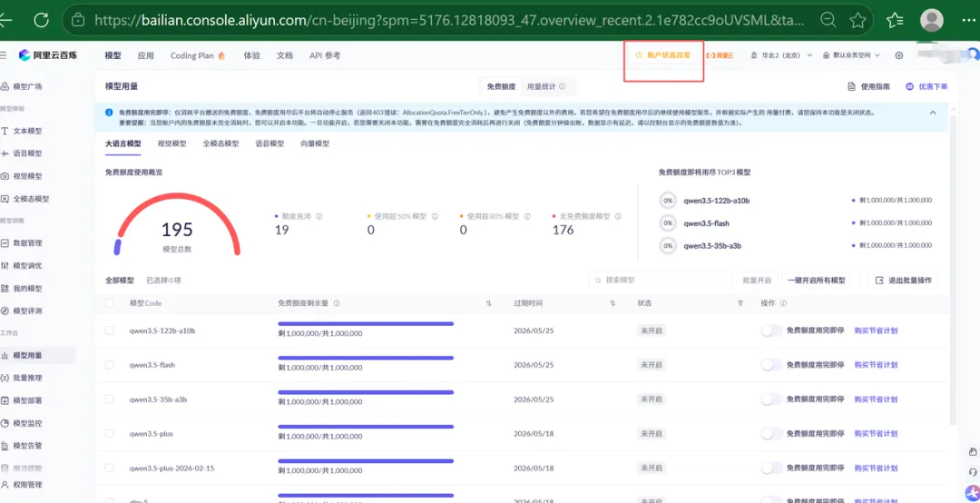This screenshot has height=503, width=980.
Task: Sort by 过期时间 using sort icon
Action: [x=612, y=303]
